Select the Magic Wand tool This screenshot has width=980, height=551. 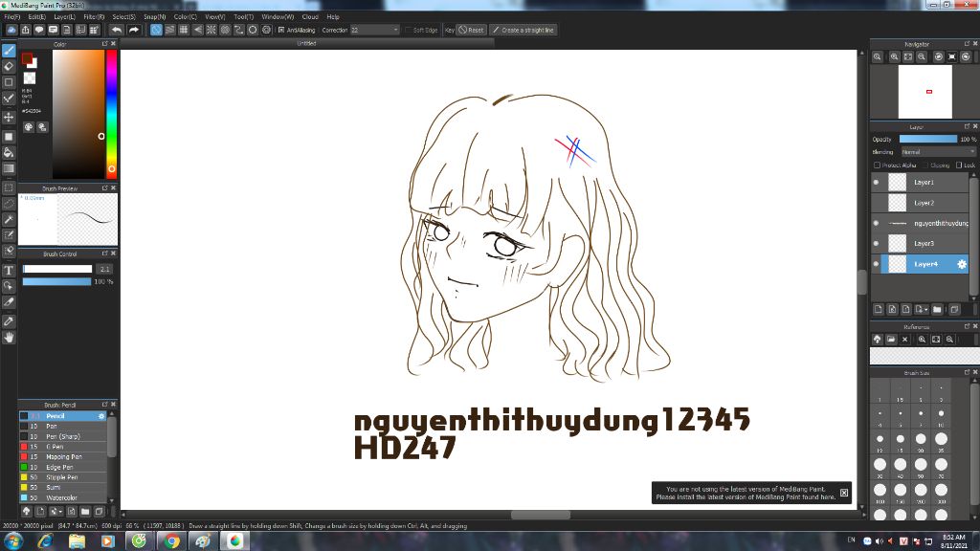[x=9, y=219]
